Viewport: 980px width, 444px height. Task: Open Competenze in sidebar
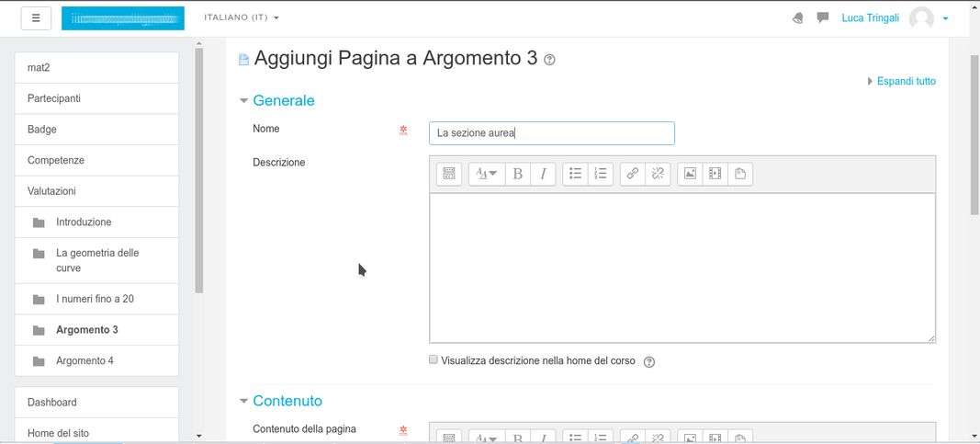(96, 160)
